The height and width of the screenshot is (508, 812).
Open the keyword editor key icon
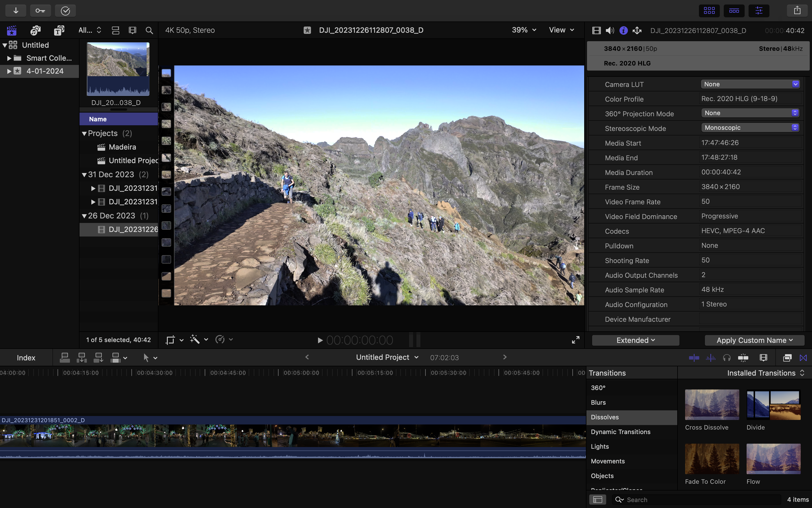click(x=40, y=11)
